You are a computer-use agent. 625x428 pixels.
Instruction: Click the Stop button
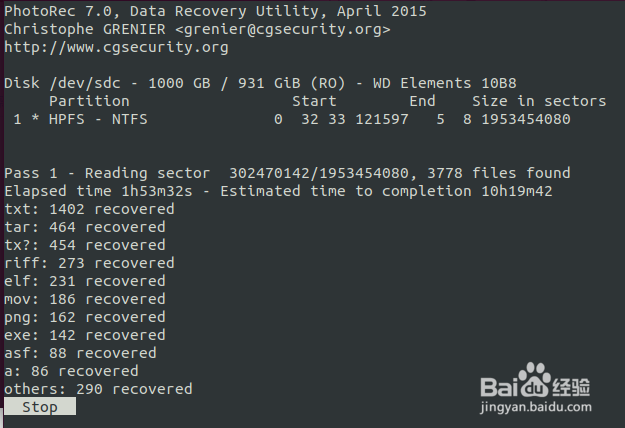[x=40, y=407]
